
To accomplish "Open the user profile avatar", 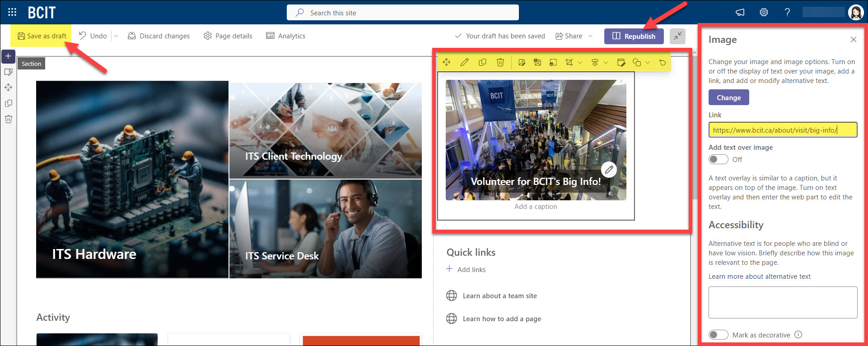I will [x=855, y=12].
